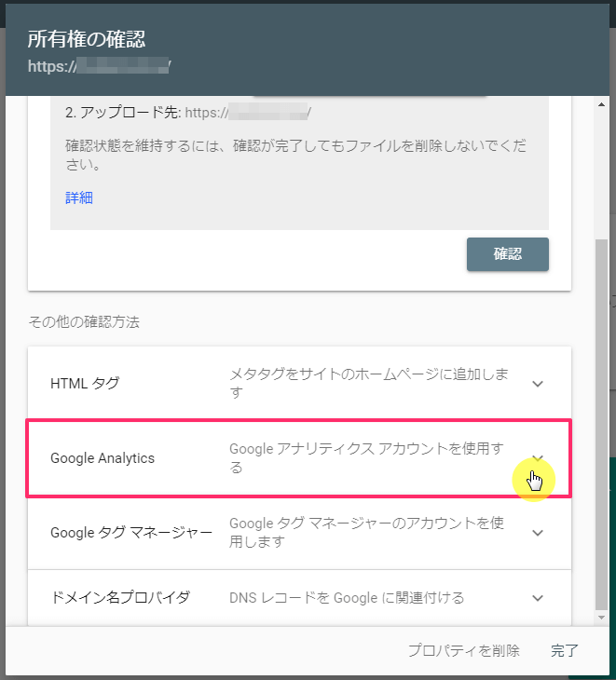The height and width of the screenshot is (680, 616).
Task: Select the HTML タグ method label
Action: (85, 384)
